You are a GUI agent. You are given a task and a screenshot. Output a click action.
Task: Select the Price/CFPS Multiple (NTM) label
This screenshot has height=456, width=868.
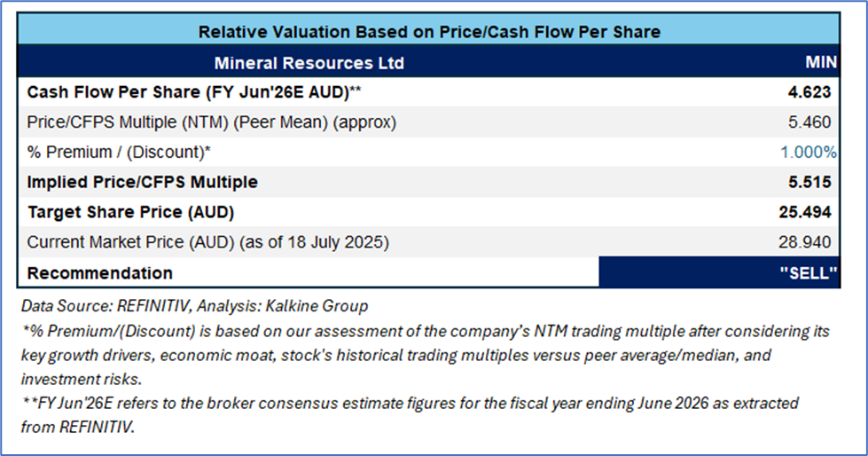212,122
